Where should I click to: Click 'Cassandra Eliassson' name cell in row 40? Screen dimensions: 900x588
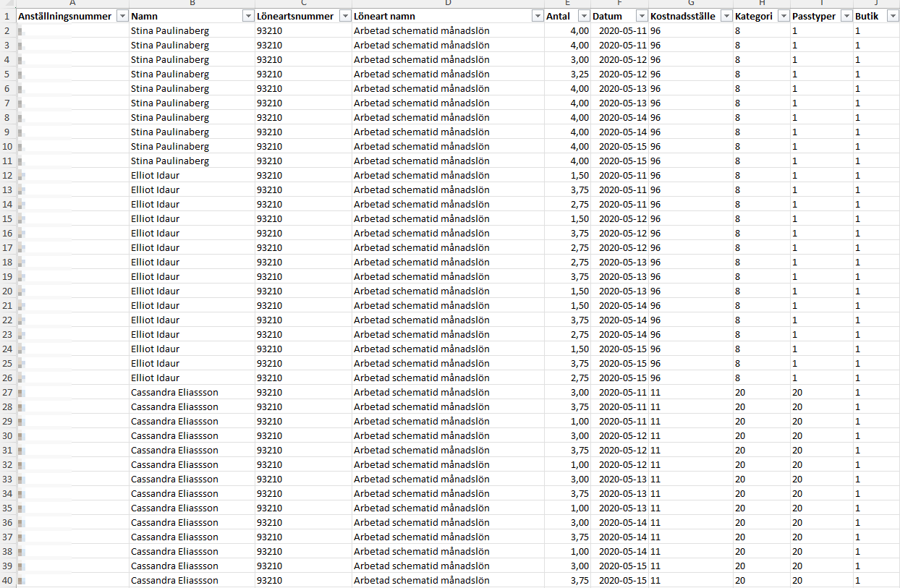[192, 580]
